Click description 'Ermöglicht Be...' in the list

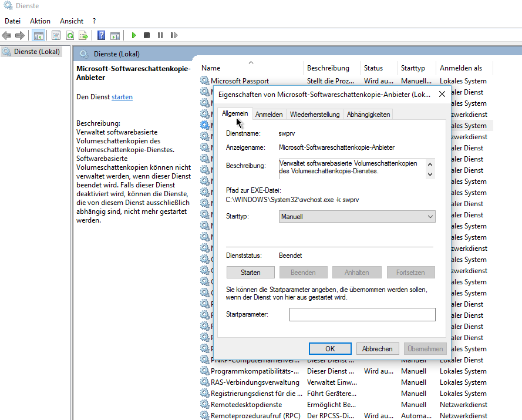click(x=331, y=405)
